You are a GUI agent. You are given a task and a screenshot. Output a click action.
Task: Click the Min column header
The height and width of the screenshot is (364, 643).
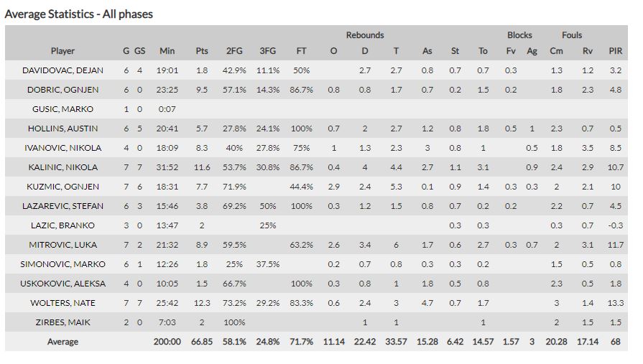point(167,51)
